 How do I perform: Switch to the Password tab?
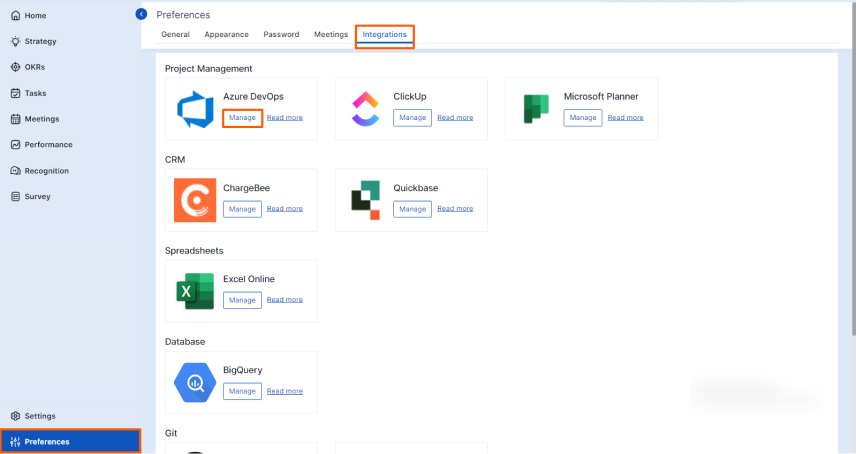coord(281,34)
